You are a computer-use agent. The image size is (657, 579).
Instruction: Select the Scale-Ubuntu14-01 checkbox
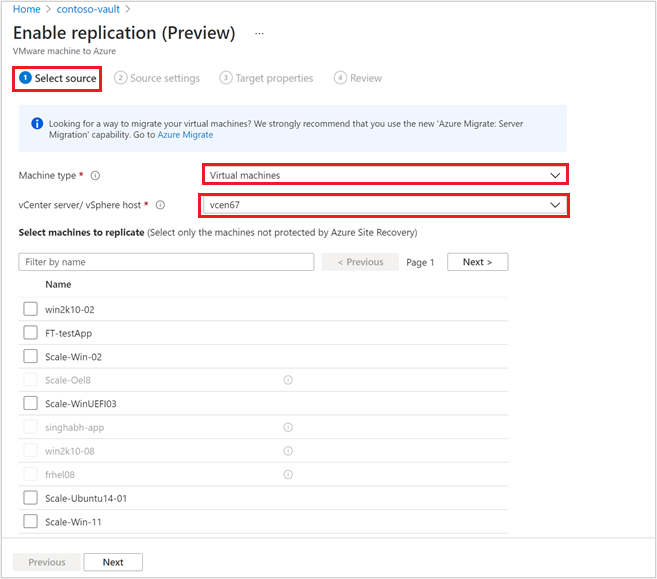coord(30,498)
